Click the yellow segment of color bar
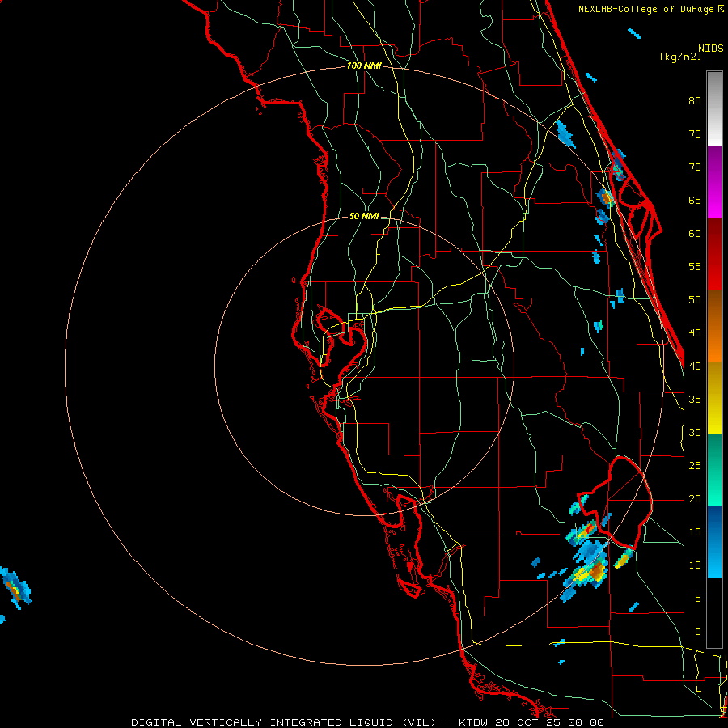The height and width of the screenshot is (728, 728). 714,398
